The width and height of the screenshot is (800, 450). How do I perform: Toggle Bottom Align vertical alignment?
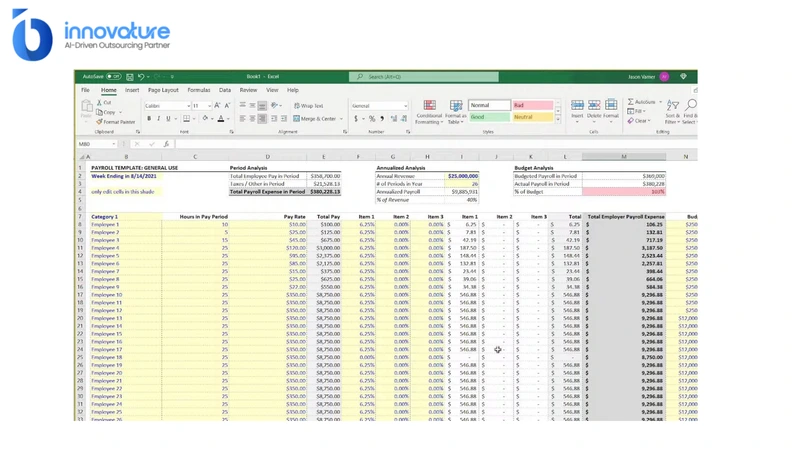(262, 106)
